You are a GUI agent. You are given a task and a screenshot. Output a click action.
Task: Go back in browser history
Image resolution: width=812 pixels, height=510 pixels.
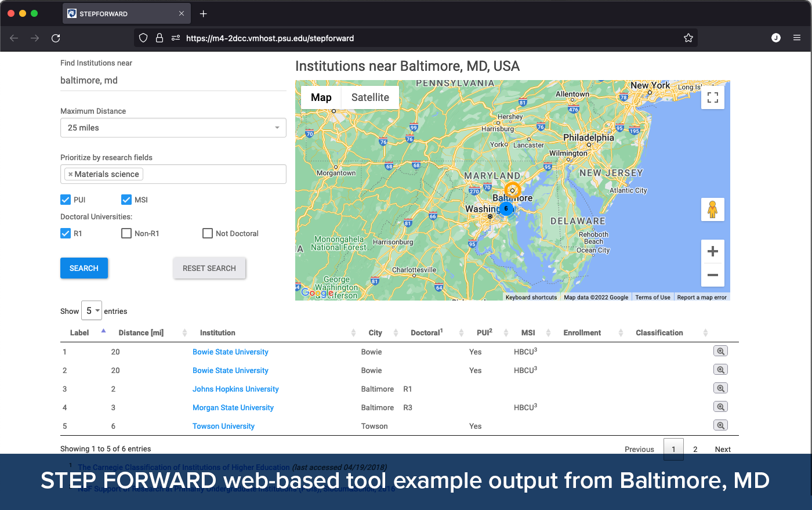(14, 38)
